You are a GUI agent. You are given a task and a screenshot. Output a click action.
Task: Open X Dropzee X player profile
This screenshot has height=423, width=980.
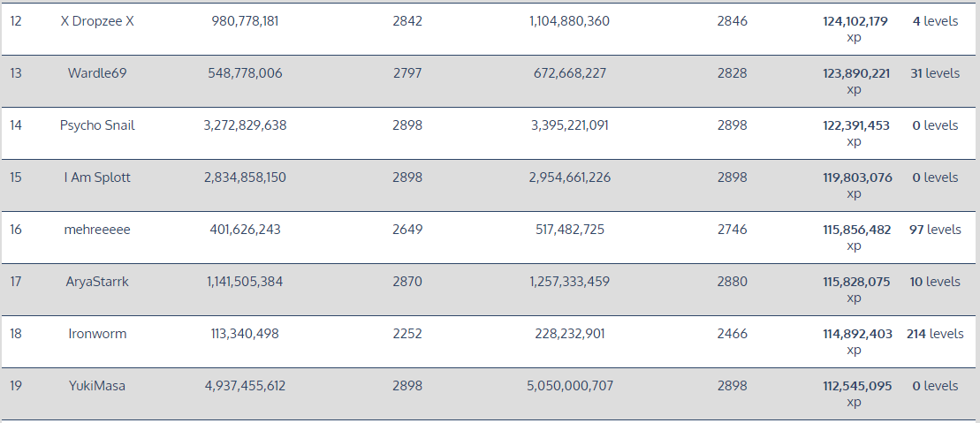pos(97,21)
